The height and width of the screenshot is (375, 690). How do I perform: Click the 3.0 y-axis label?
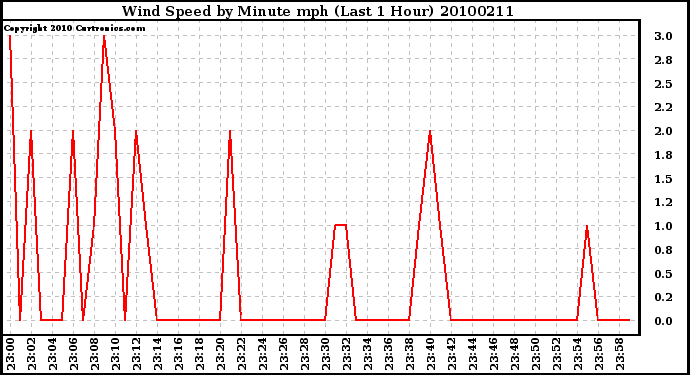click(663, 36)
